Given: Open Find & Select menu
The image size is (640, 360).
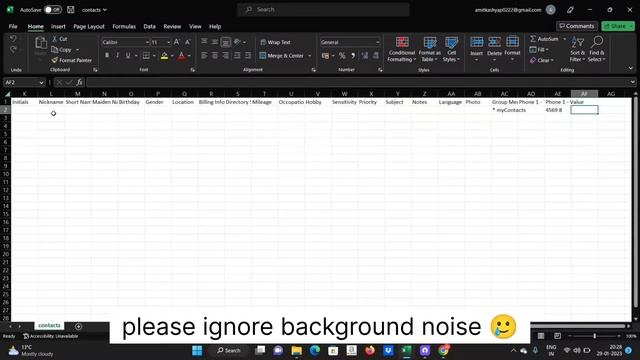Looking at the screenshot, I should point(597,49).
